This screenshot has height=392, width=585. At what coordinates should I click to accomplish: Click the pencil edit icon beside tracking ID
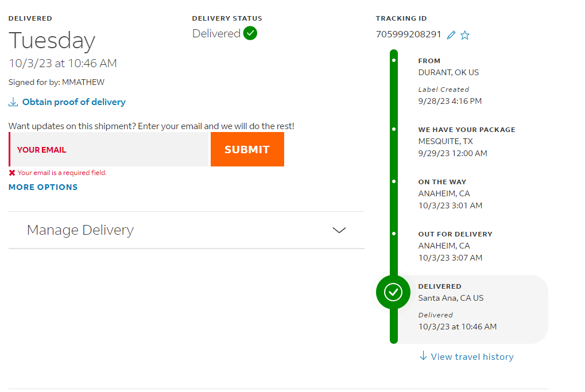point(451,35)
